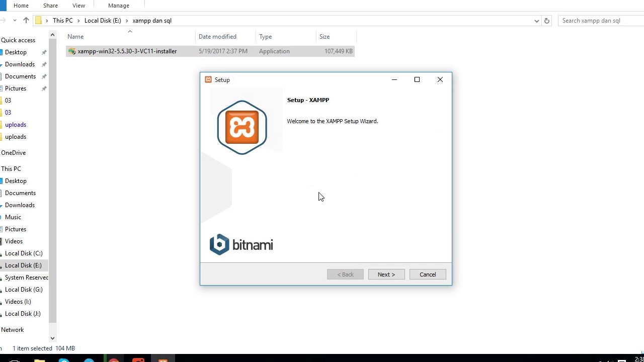Minimize the Setup dialog window
The height and width of the screenshot is (362, 644).
point(394,79)
